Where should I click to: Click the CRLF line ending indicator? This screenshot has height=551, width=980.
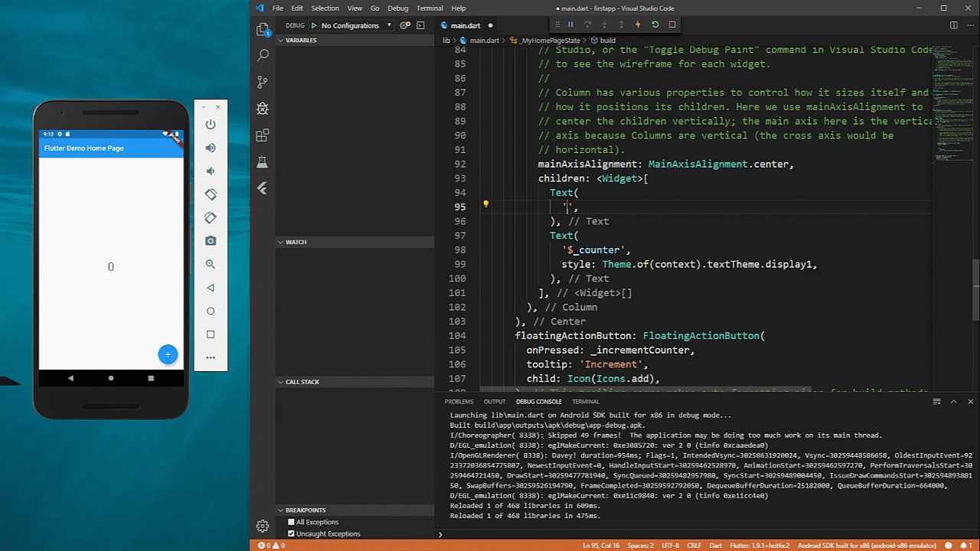(x=694, y=546)
